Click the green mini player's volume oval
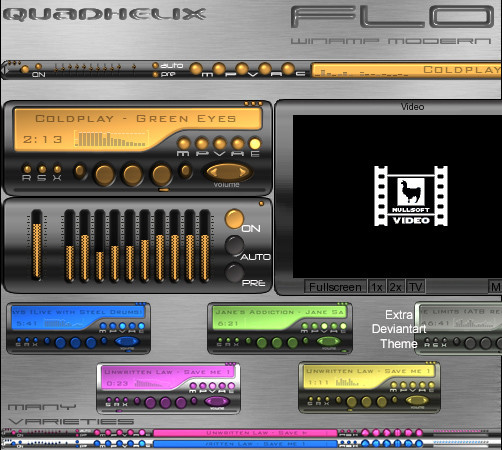 click(328, 341)
